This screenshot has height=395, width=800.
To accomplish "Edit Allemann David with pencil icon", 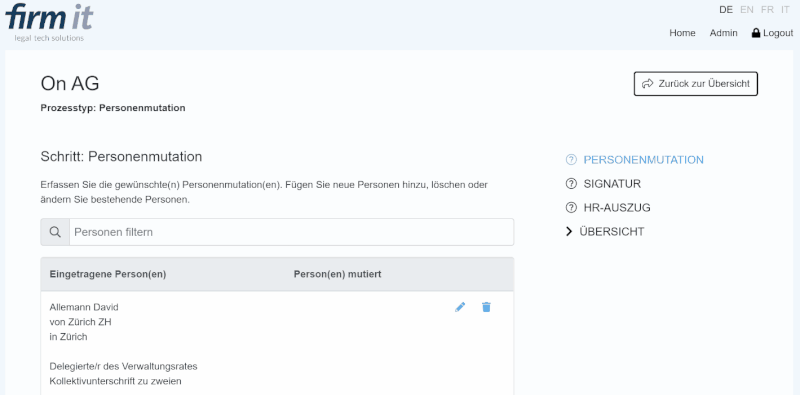I will [x=460, y=307].
